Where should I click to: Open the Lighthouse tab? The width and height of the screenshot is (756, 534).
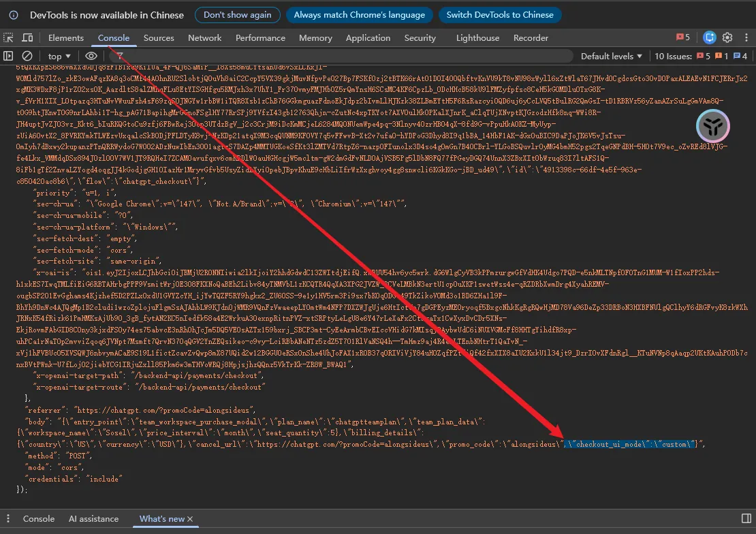[478, 37]
